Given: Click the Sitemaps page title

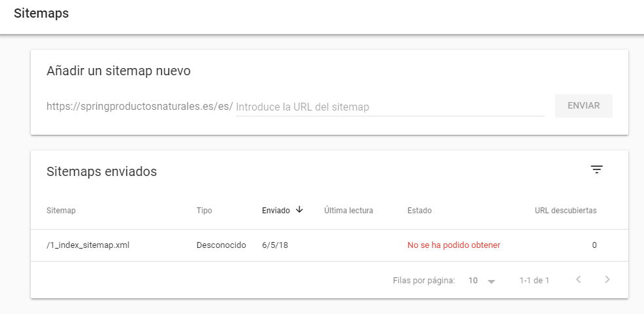Looking at the screenshot, I should click(x=41, y=14).
